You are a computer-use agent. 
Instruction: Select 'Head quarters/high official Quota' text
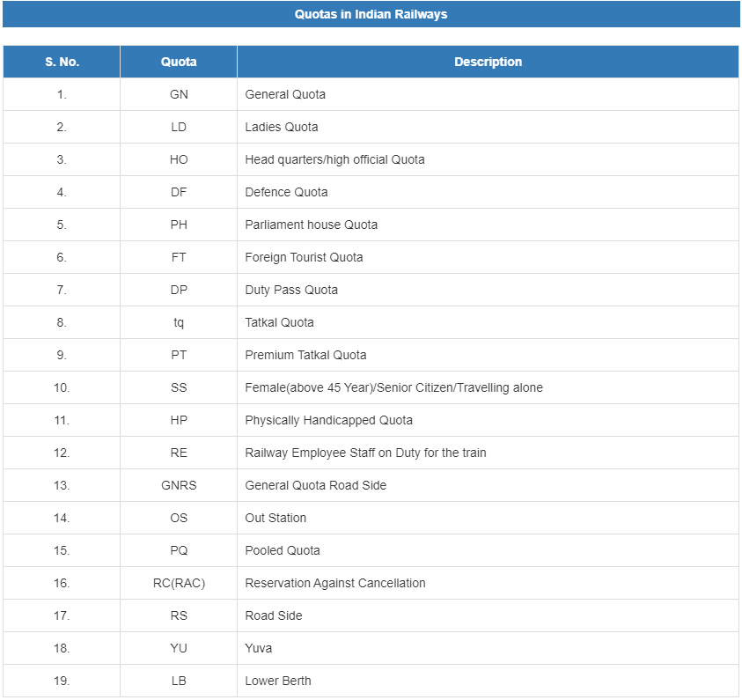tap(334, 159)
